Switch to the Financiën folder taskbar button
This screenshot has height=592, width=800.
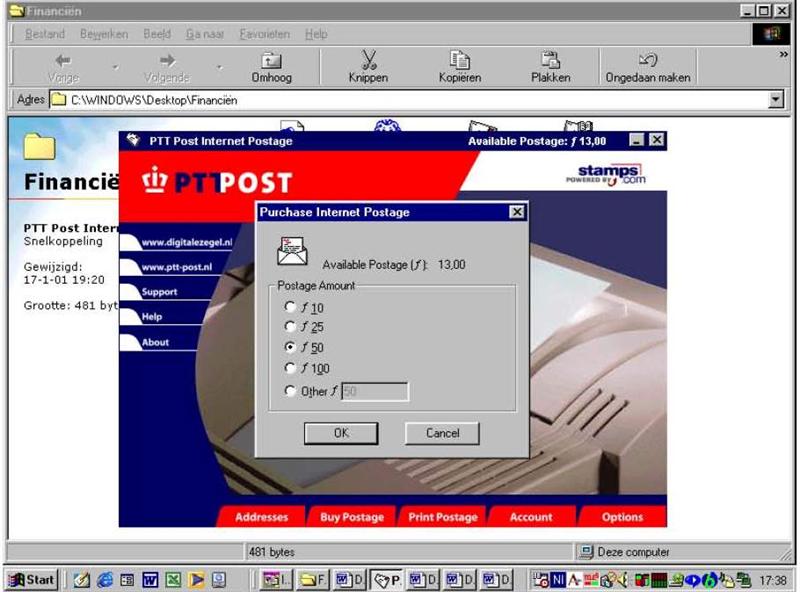[313, 580]
